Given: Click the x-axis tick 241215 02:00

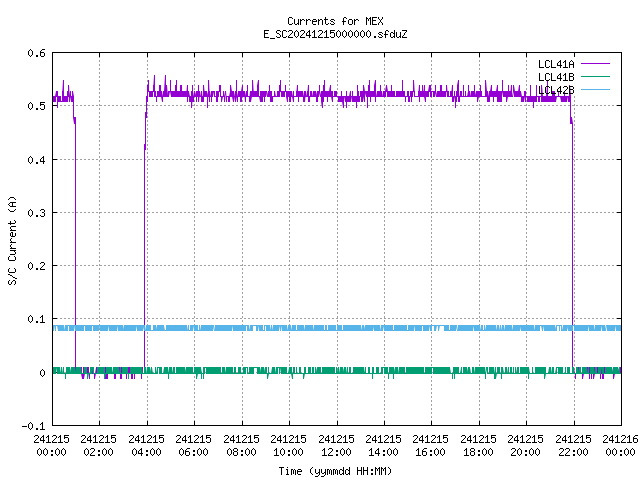Looking at the screenshot, I should 98,445.
